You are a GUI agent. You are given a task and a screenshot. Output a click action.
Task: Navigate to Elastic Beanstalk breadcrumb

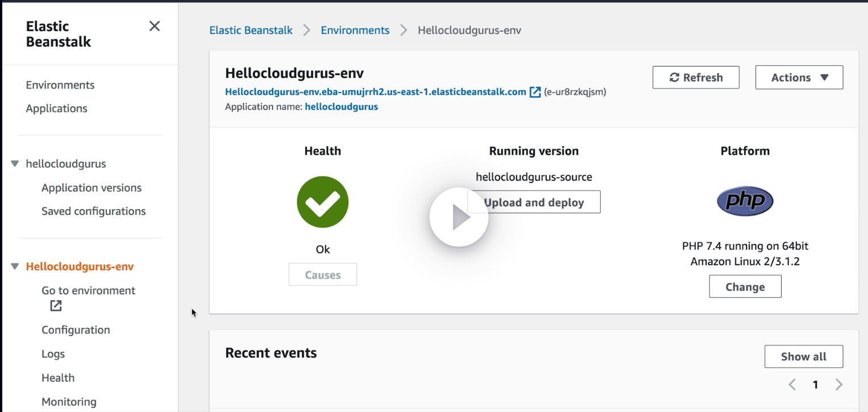pyautogui.click(x=251, y=30)
